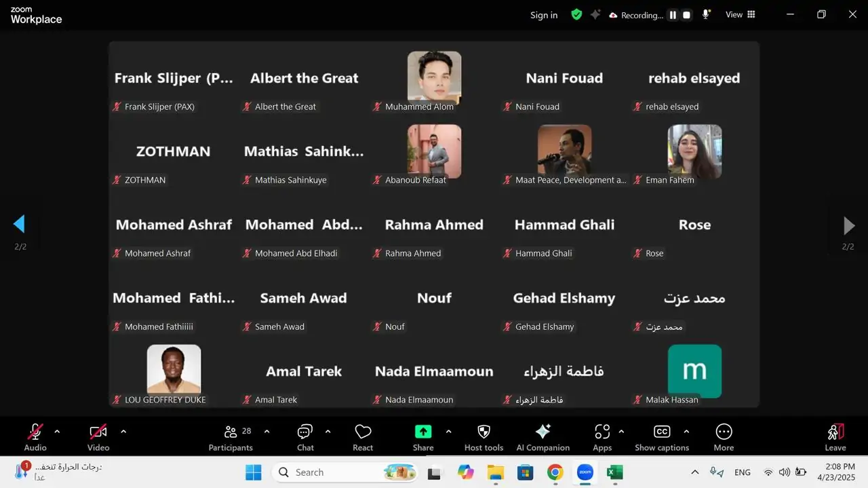Pause the recording

click(673, 15)
